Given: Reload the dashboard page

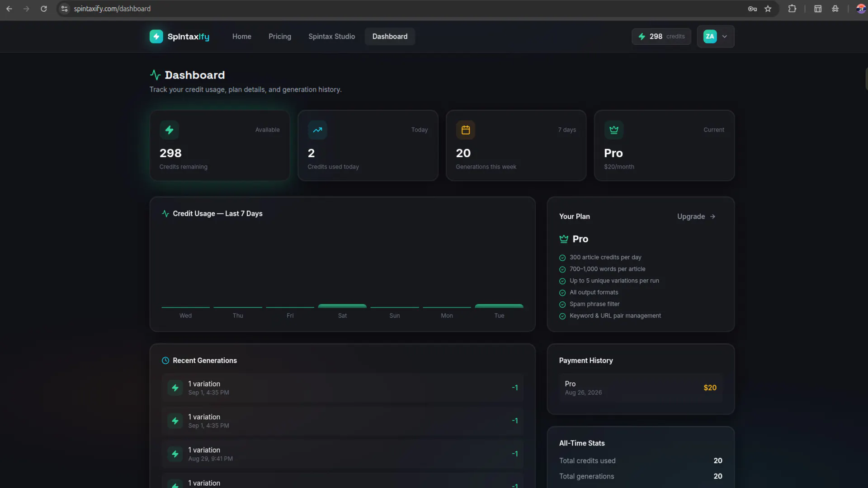Looking at the screenshot, I should coord(44,9).
